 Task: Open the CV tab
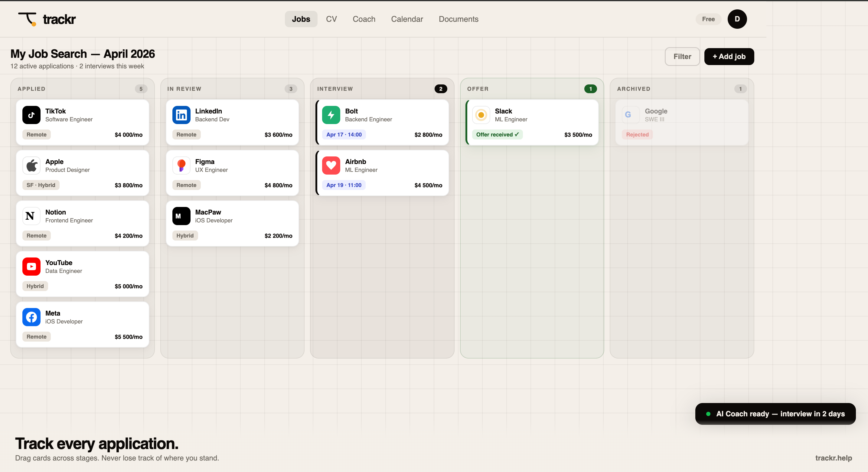(331, 19)
